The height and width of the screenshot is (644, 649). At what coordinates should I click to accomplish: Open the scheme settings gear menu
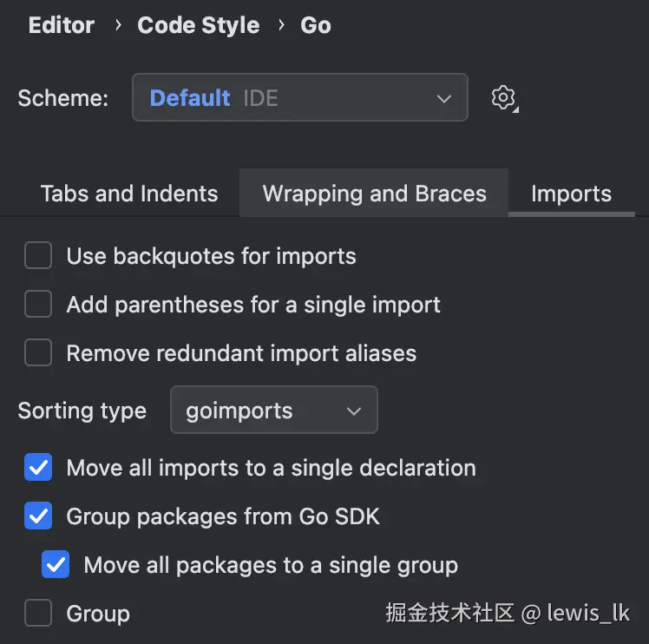coord(504,97)
